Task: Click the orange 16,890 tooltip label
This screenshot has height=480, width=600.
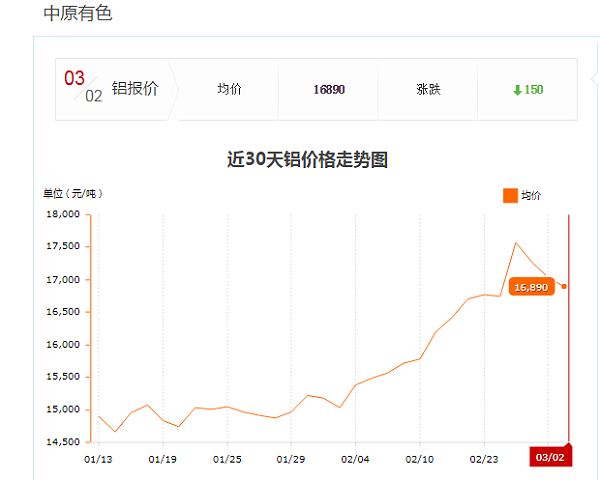Action: [530, 287]
